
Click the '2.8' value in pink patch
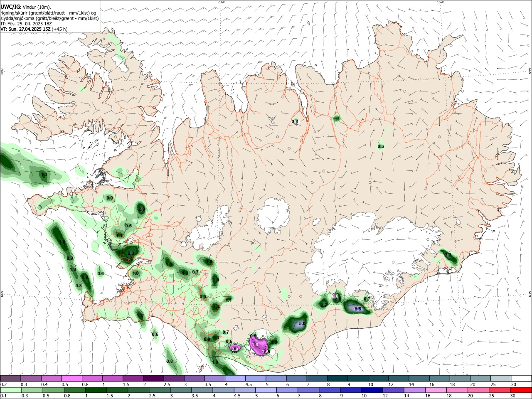pos(234,349)
